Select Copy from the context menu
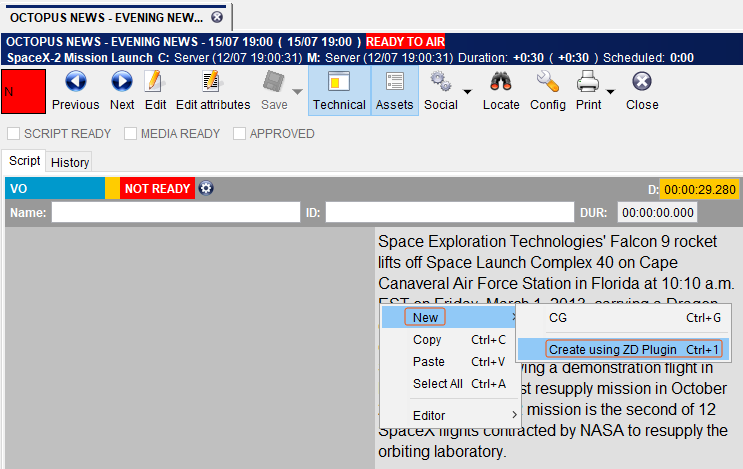 [x=428, y=340]
